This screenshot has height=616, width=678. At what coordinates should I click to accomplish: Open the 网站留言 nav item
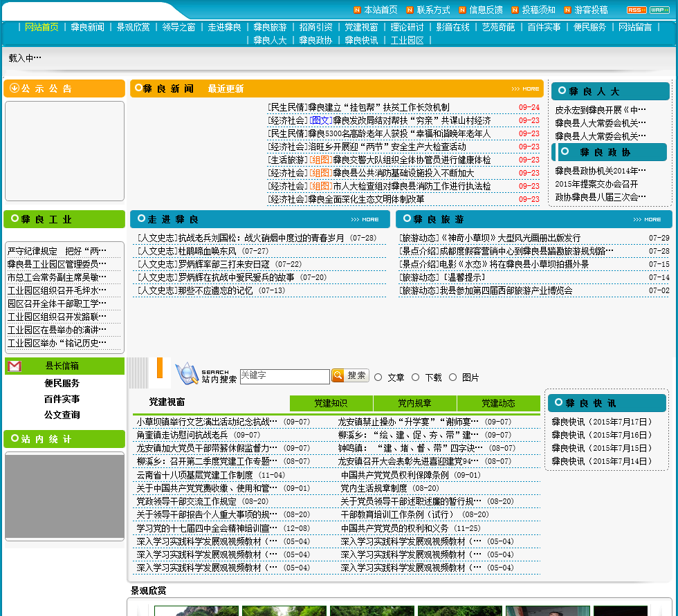635,27
